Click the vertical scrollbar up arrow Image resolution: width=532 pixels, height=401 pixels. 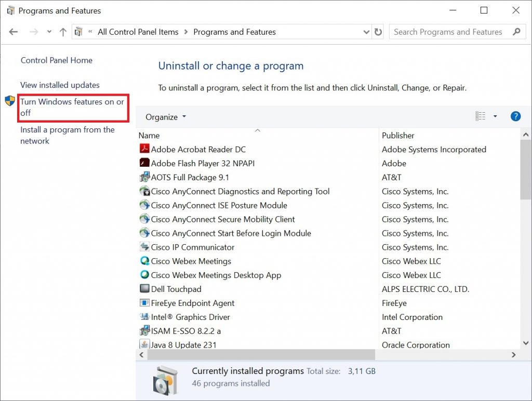(526, 135)
